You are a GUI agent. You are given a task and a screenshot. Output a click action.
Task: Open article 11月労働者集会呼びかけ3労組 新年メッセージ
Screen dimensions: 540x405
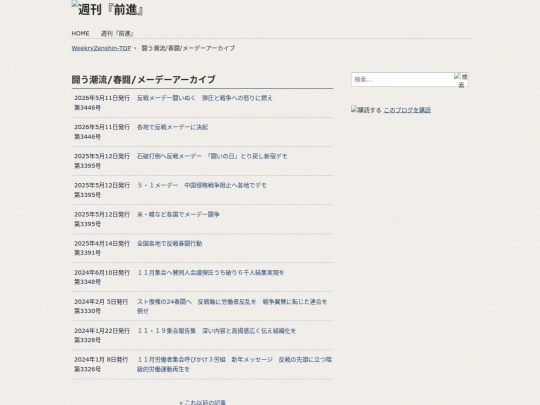pos(235,364)
